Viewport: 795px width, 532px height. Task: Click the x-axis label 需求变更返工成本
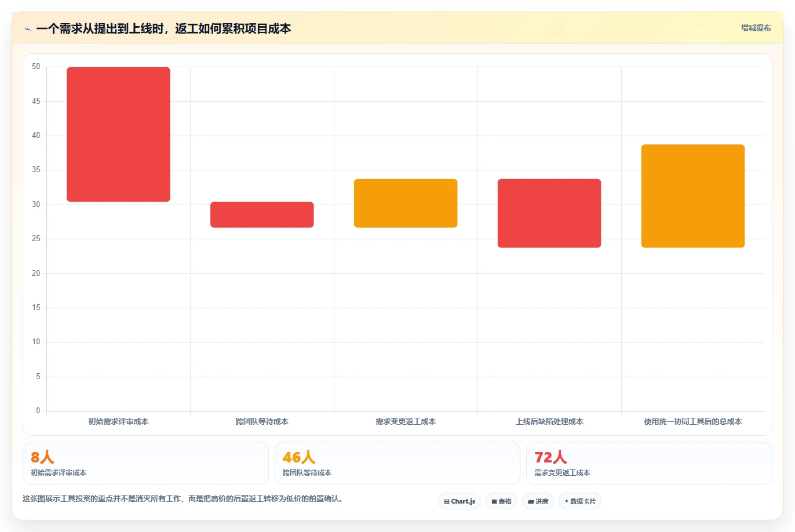(406, 422)
